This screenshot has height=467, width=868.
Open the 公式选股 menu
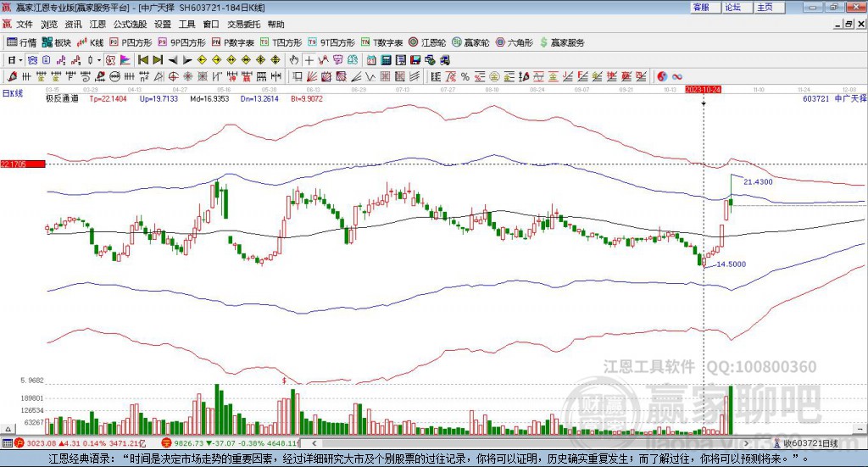(130, 25)
